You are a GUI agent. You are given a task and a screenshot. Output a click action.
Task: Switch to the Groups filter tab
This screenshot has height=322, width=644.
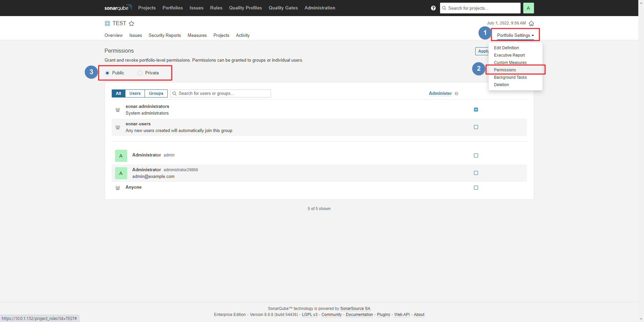(x=156, y=93)
